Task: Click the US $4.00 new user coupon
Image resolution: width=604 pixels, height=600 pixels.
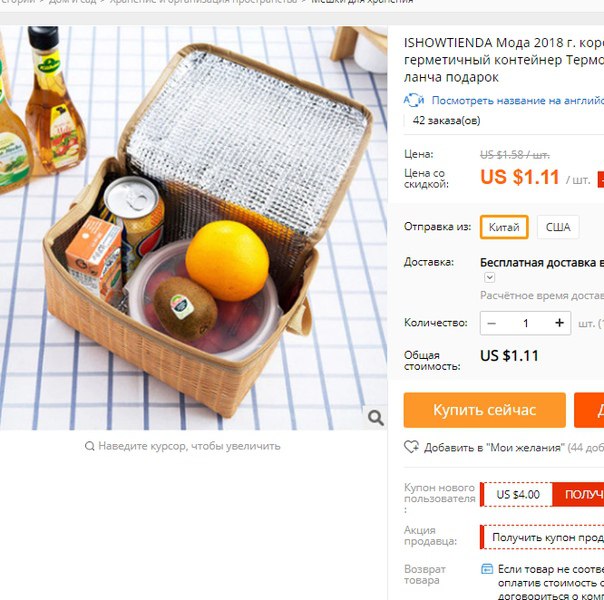Action: click(x=518, y=494)
